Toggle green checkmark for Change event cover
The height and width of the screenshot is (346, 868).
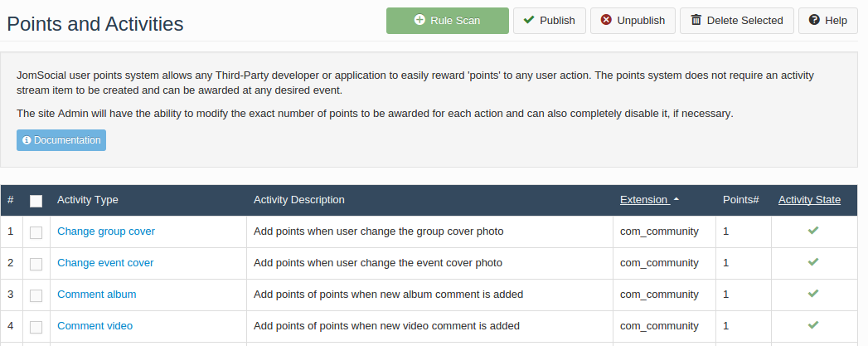(813, 262)
